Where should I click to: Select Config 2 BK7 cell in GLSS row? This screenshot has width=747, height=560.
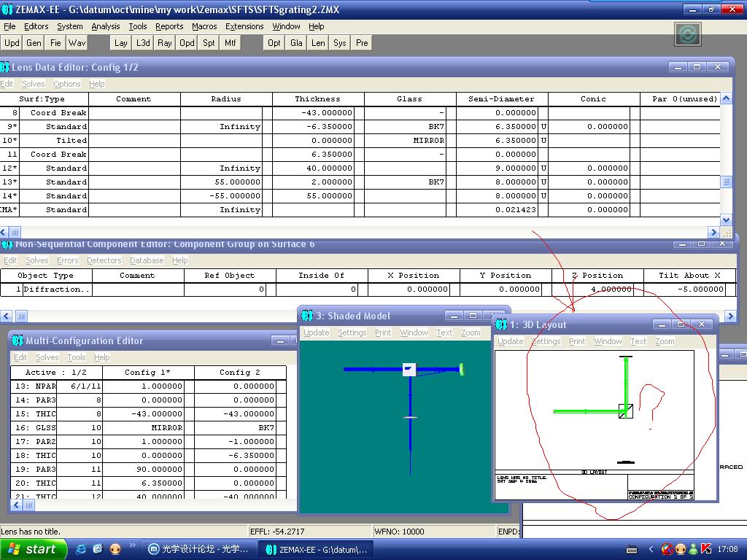(236, 427)
